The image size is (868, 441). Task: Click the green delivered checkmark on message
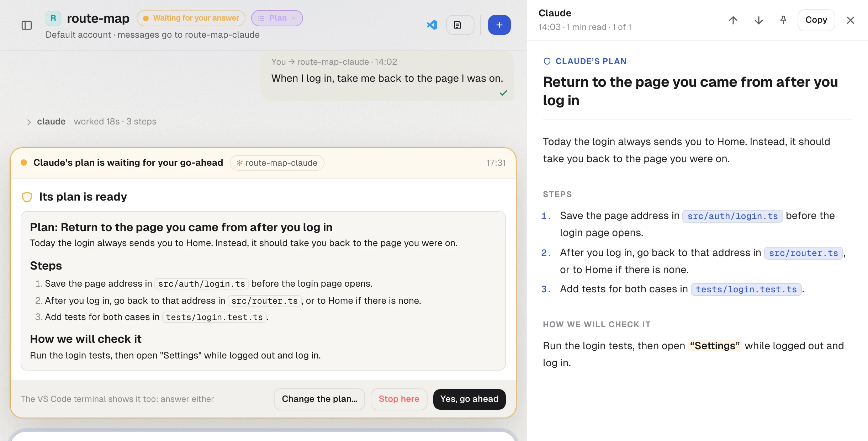click(503, 93)
